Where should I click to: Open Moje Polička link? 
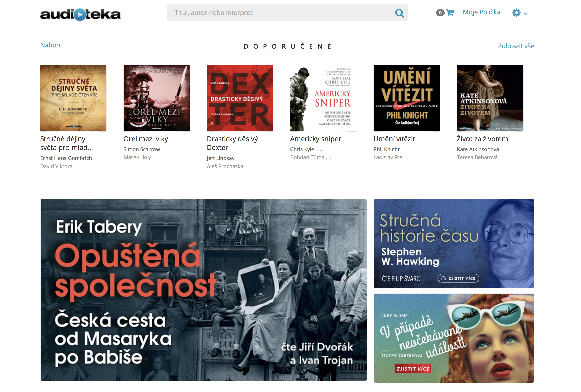tap(481, 12)
